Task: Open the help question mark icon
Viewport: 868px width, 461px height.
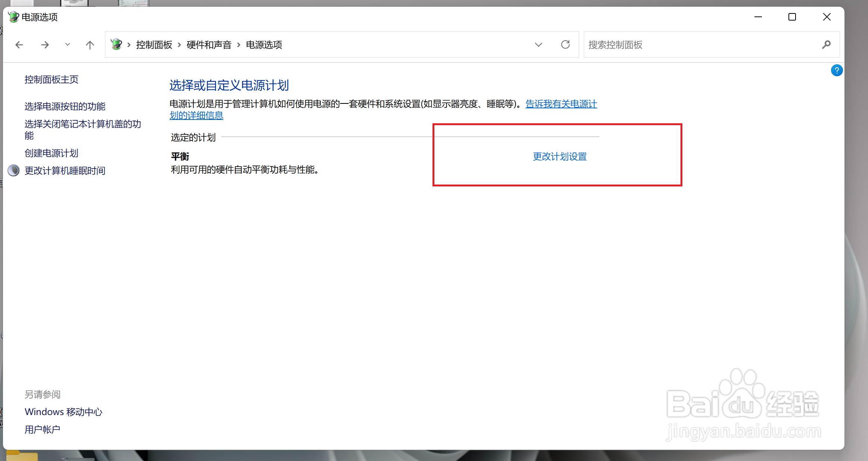Action: 837,70
